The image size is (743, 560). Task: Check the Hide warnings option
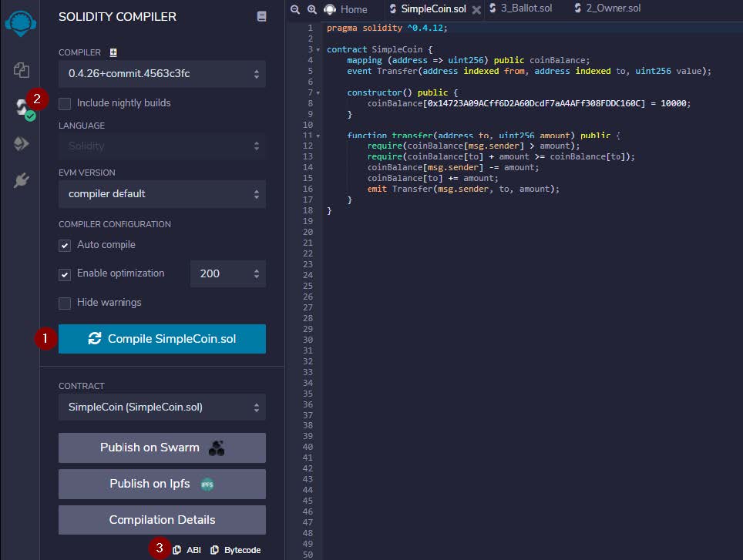tap(65, 303)
